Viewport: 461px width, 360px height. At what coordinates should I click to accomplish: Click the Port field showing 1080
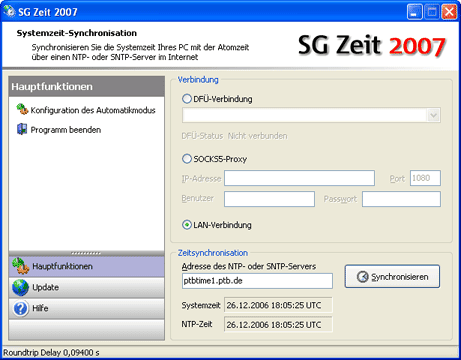click(425, 178)
